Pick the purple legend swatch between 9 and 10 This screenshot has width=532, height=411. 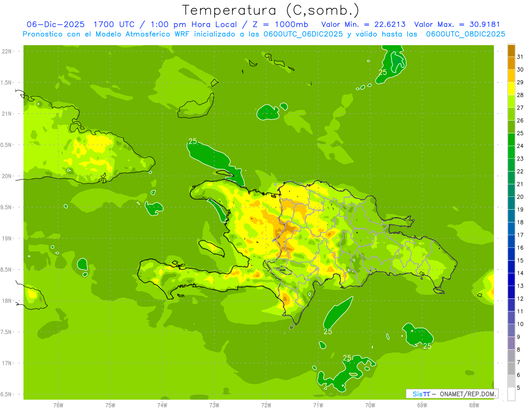click(511, 330)
